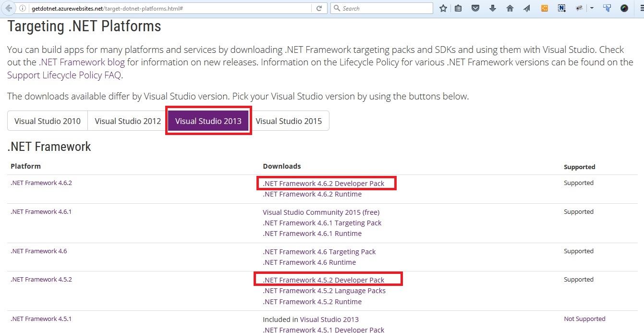Viewport: 644px width, 333px height.
Task: Click the Not Supported status link
Action: point(584,319)
